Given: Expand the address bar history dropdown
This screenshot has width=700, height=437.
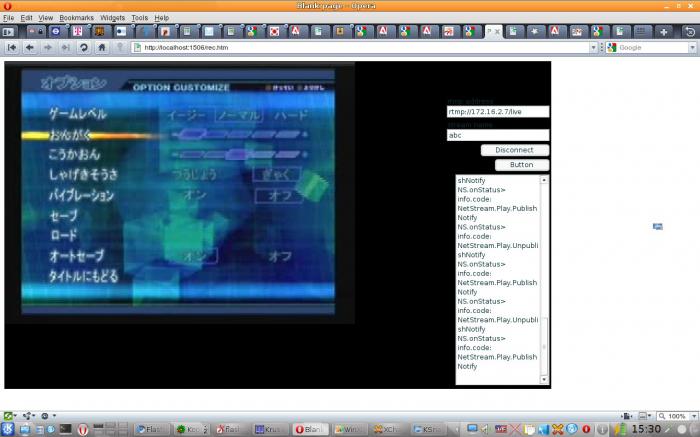Looking at the screenshot, I should click(x=593, y=47).
